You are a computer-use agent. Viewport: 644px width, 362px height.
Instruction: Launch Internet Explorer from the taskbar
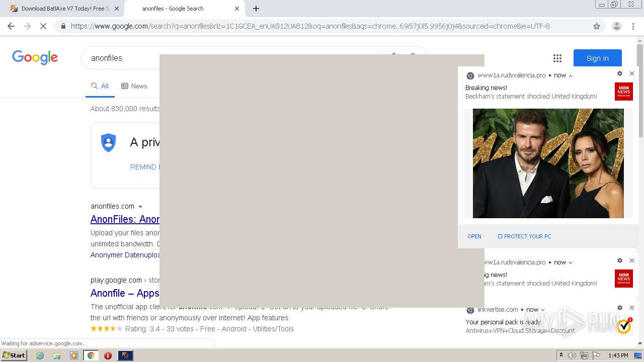click(40, 355)
